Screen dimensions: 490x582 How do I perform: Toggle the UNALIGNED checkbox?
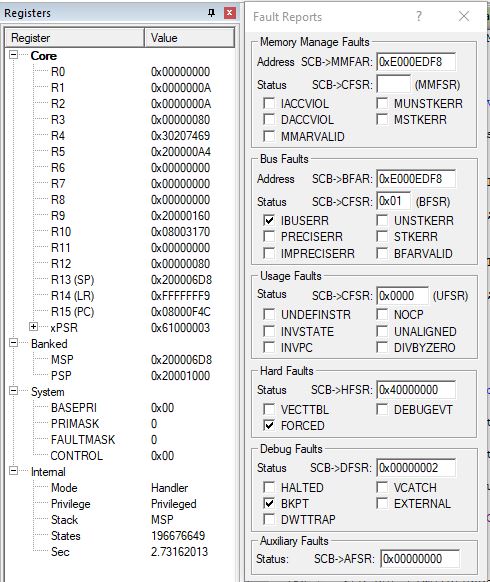(382, 331)
